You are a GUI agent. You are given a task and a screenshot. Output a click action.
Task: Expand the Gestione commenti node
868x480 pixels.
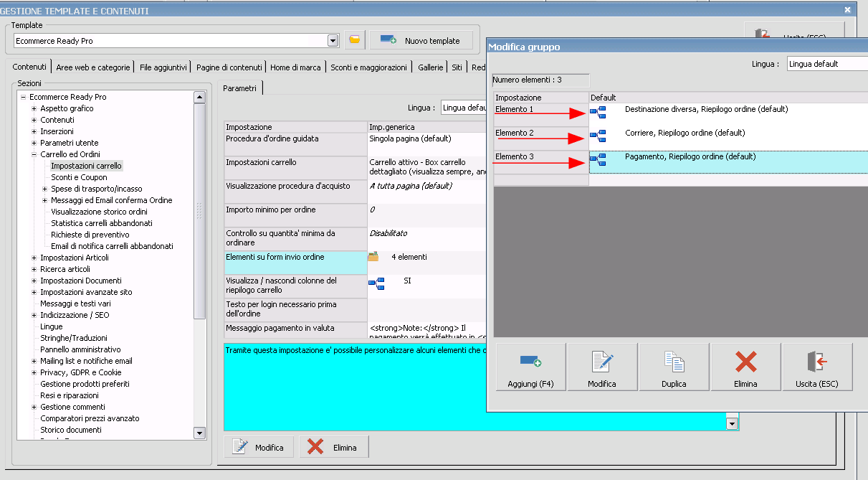click(34, 407)
